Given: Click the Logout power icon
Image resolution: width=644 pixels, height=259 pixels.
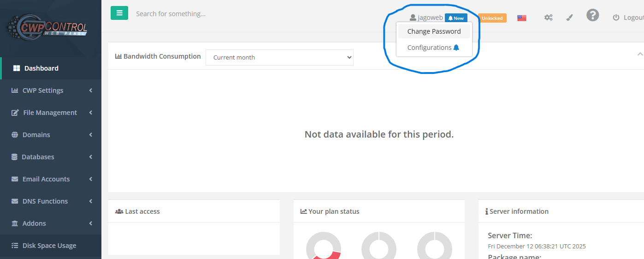Looking at the screenshot, I should pyautogui.click(x=616, y=18).
